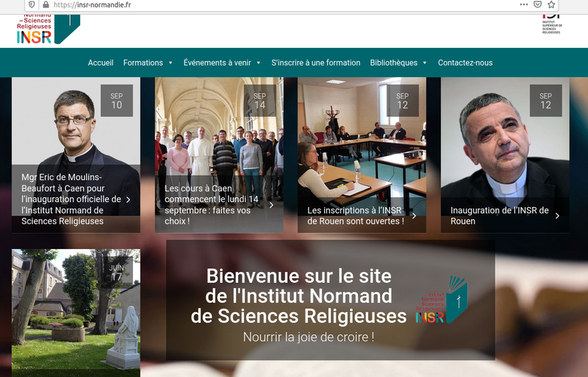Click the SEP 12 badge on meeting room card

coord(403,101)
